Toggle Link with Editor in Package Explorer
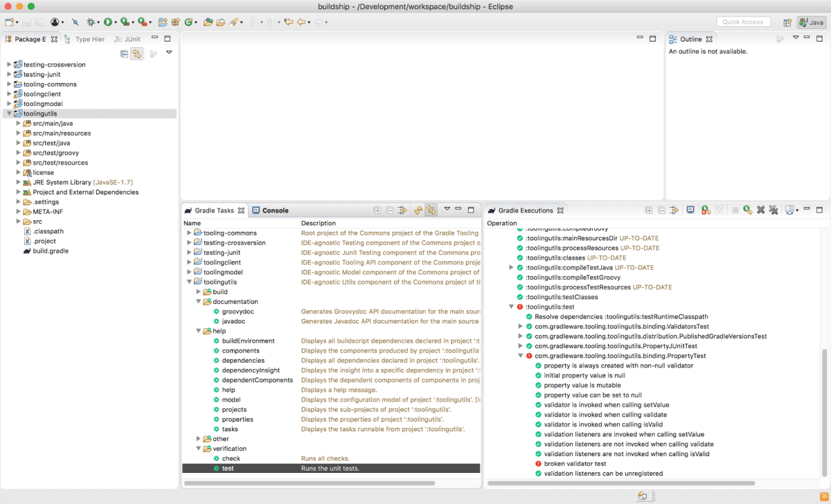 137,53
